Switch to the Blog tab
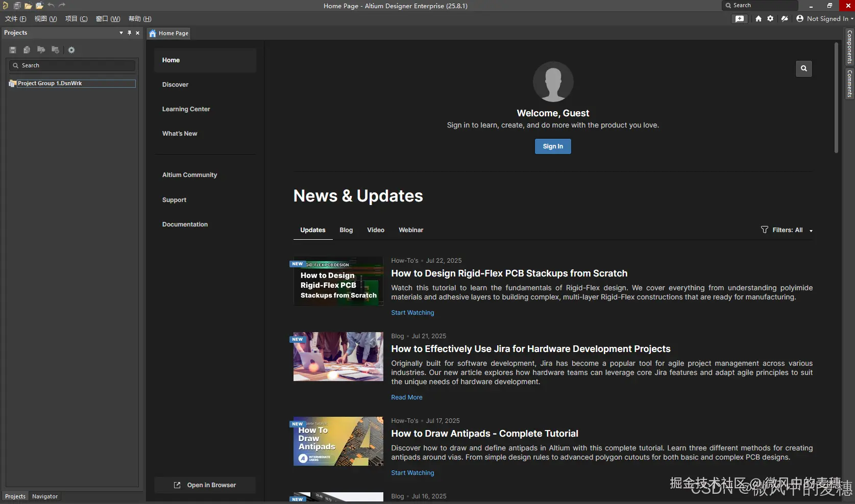 point(346,230)
